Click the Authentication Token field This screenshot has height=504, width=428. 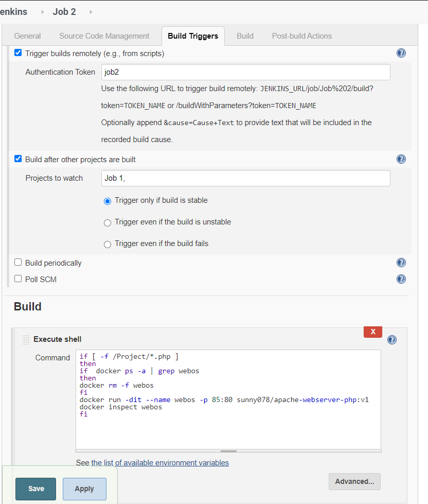[245, 72]
